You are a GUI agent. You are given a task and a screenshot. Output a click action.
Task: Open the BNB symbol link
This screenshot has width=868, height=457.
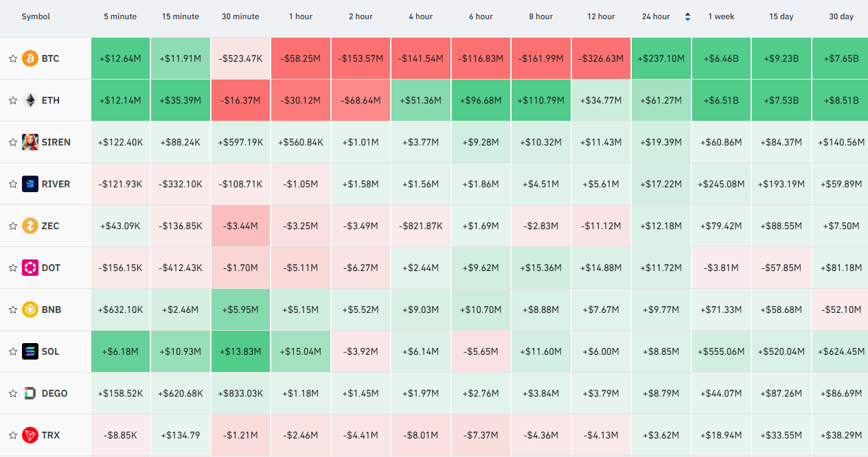[x=52, y=309]
